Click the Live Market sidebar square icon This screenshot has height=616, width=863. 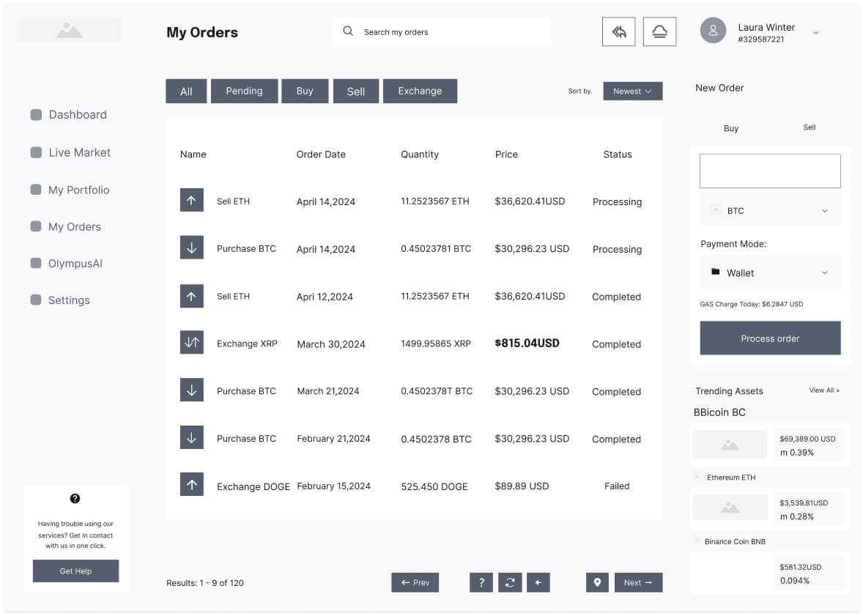(36, 152)
